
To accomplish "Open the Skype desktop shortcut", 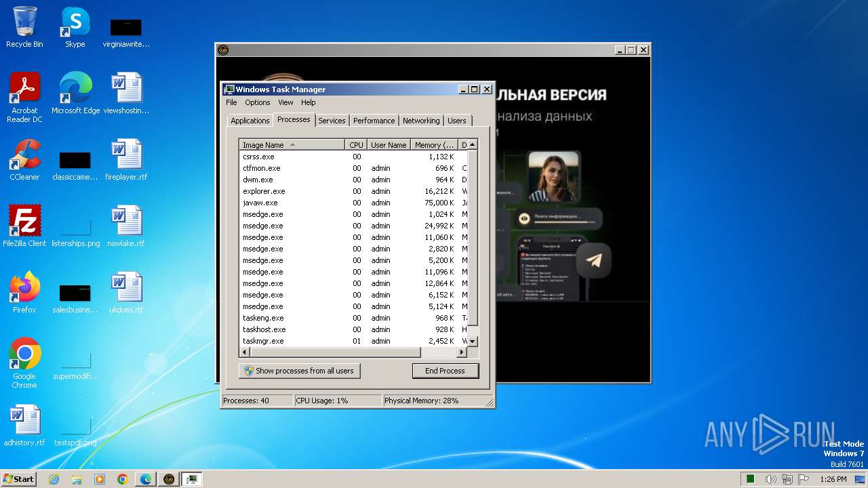I will [x=75, y=27].
